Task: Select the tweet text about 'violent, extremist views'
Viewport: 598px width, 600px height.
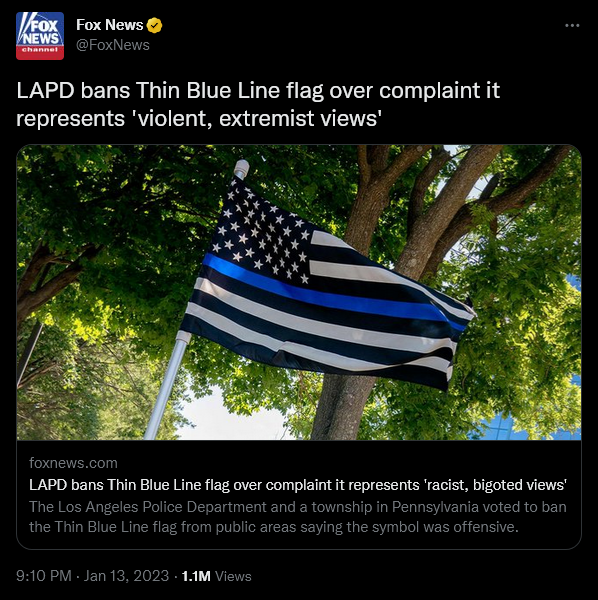Action: tap(258, 104)
